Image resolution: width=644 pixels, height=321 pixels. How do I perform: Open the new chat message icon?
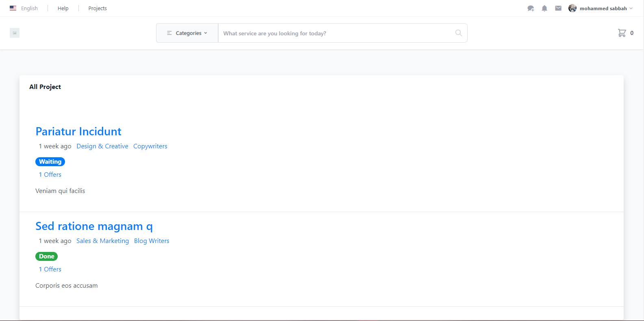coord(531,9)
